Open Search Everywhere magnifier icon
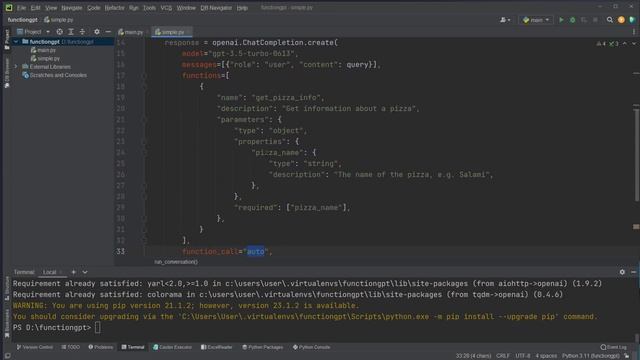This screenshot has height=360, width=640. coord(609,20)
